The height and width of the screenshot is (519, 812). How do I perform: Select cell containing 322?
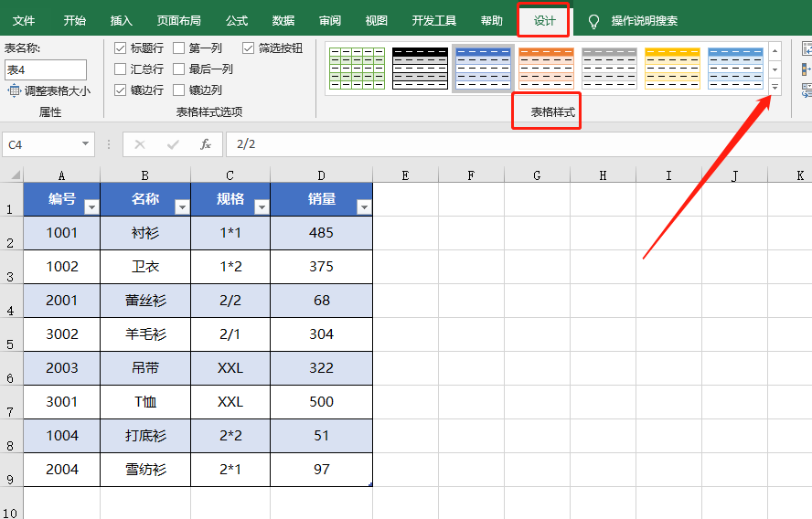[x=322, y=368]
